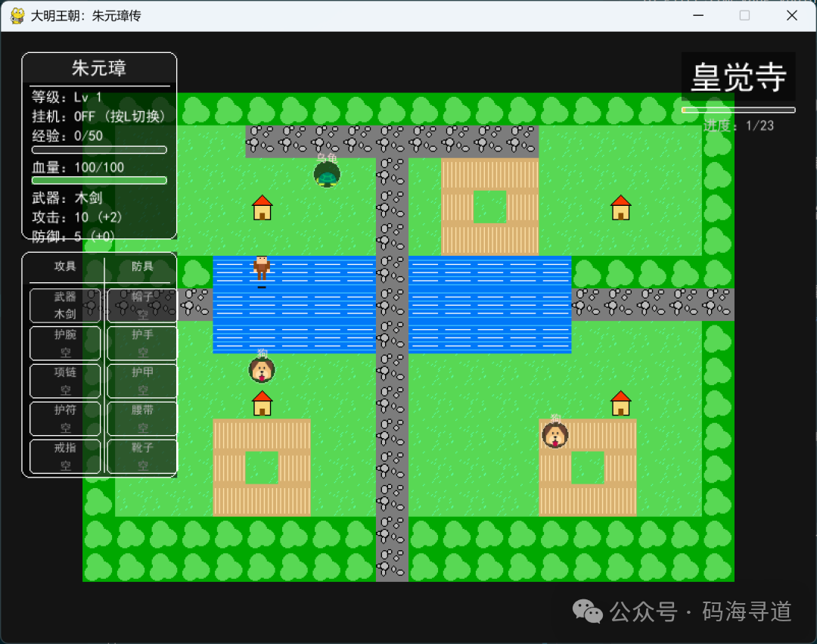Click the 防御: 5 (+0) stat line
The width and height of the screenshot is (817, 644).
tap(73, 237)
